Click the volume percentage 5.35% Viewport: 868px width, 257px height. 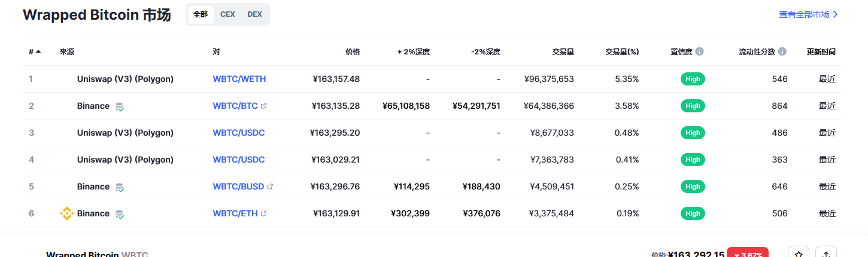627,79
